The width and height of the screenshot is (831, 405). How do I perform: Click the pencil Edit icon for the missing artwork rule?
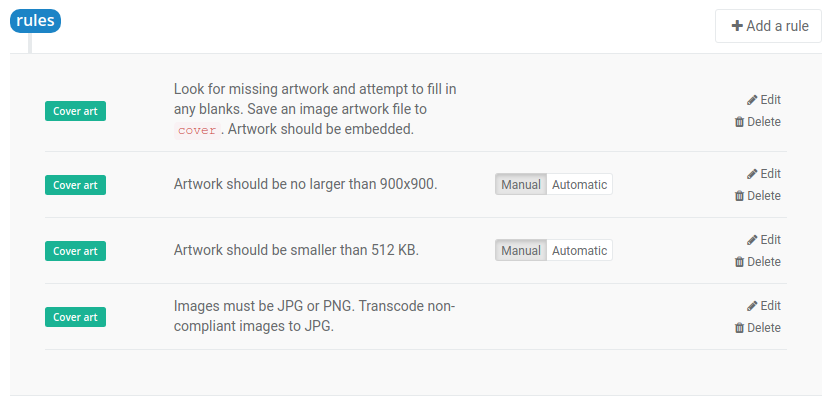752,100
